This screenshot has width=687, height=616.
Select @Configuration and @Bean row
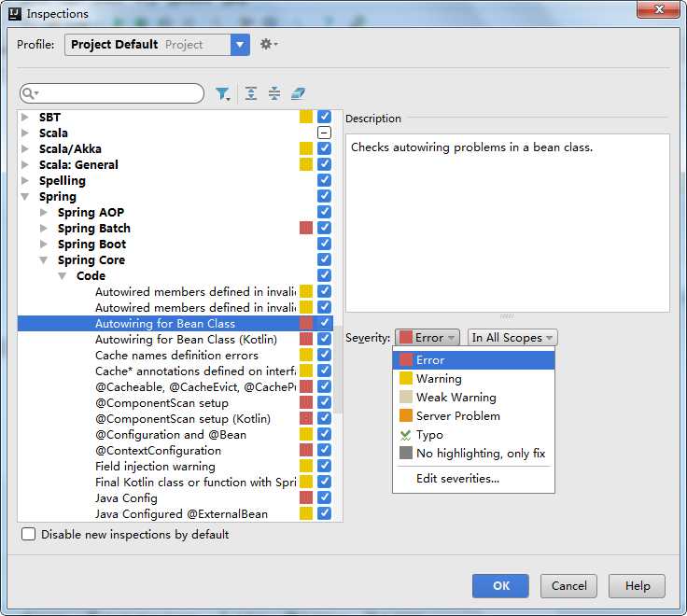click(x=175, y=434)
